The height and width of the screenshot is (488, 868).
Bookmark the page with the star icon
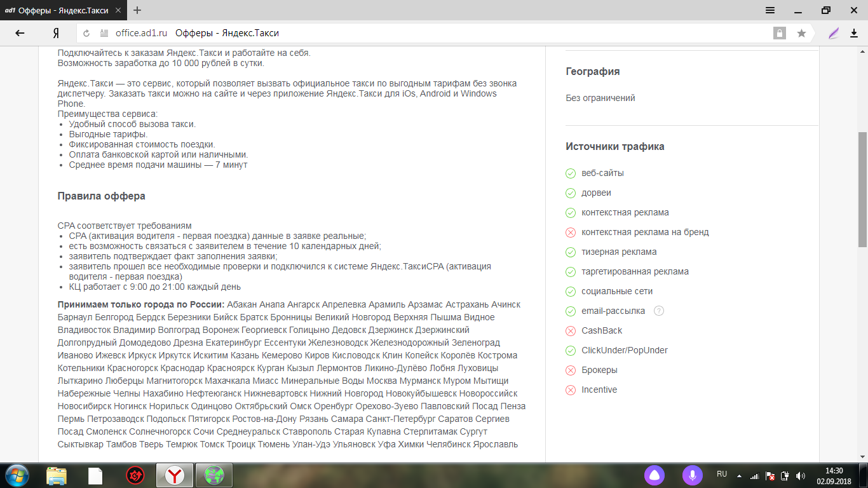(802, 33)
